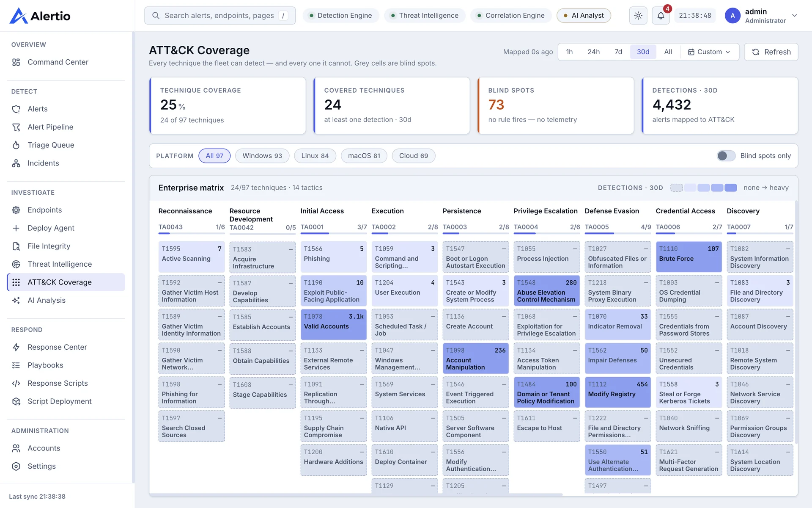Click the Detection Engine status pill
Screen dimensions: 812x508
click(341, 16)
